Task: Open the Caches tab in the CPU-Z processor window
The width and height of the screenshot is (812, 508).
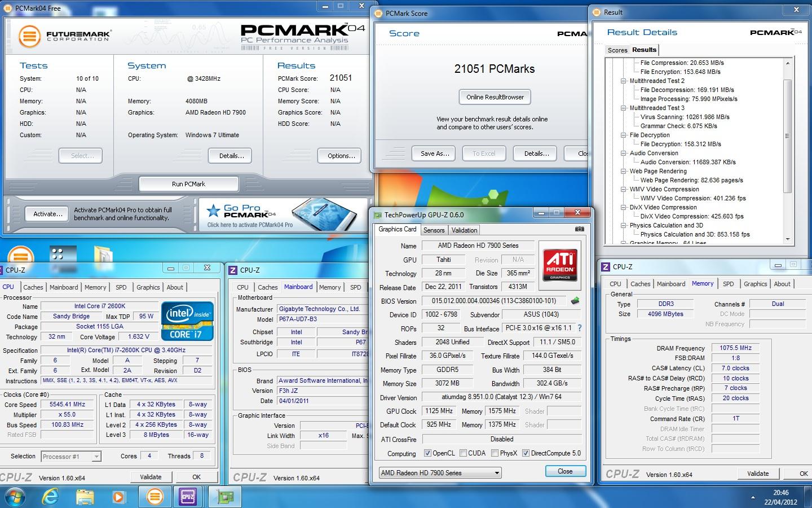Action: (33, 287)
